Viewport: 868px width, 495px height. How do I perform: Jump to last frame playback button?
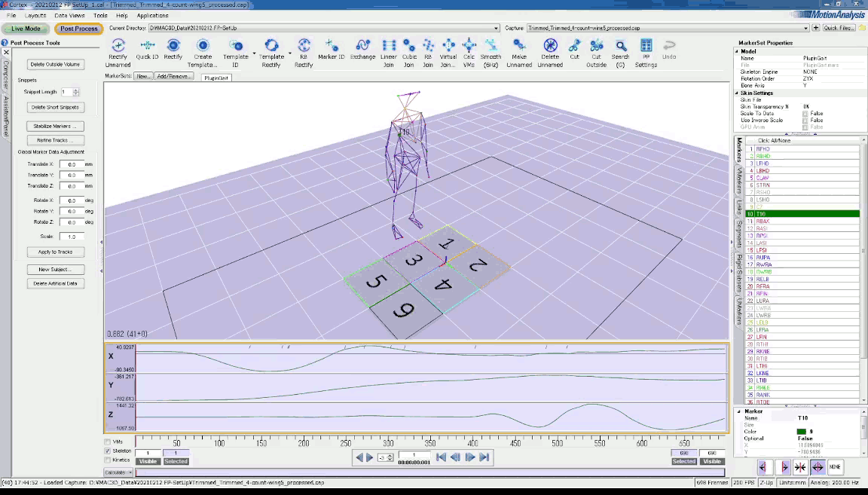484,457
